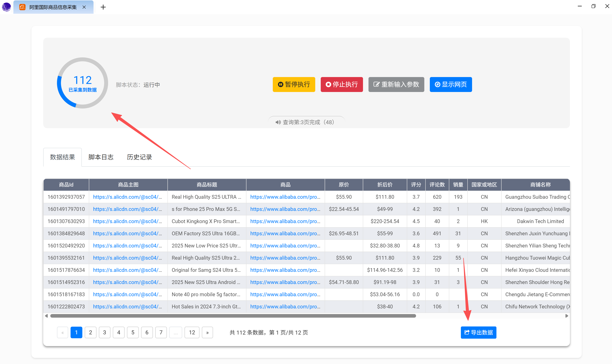This screenshot has height=364, width=612.
Task: Open image link for product 1601395532161
Action: (128, 258)
